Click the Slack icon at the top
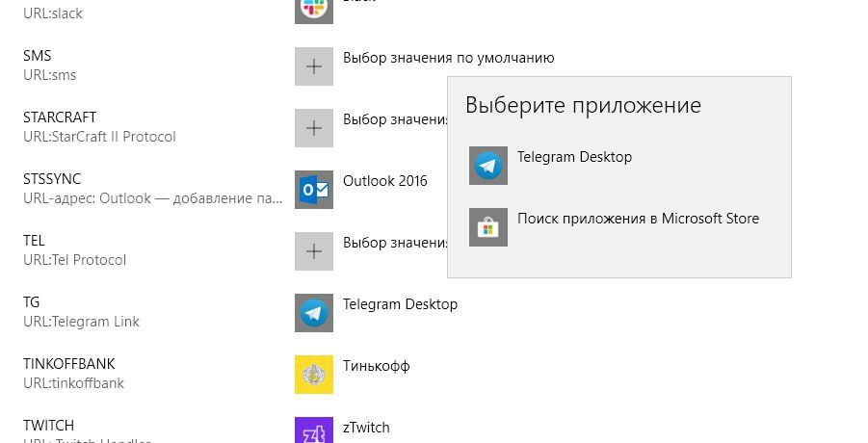This screenshot has height=443, width=868. [314, 12]
